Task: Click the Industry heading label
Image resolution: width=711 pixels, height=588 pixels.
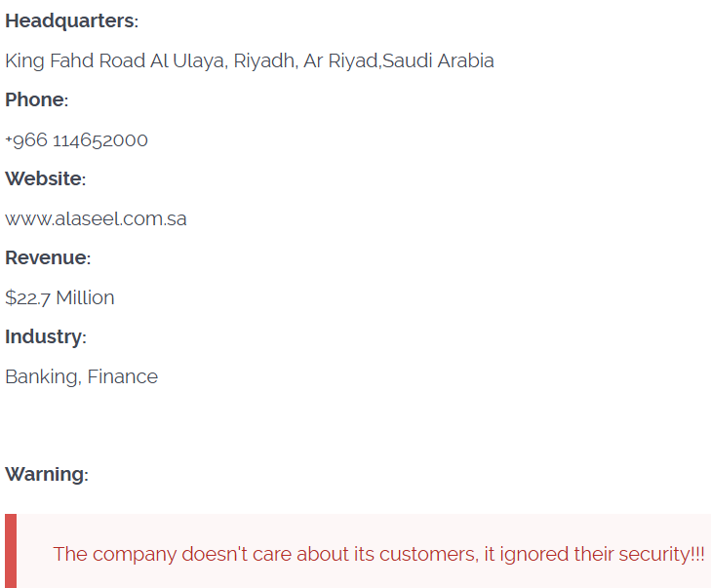Action: [45, 337]
